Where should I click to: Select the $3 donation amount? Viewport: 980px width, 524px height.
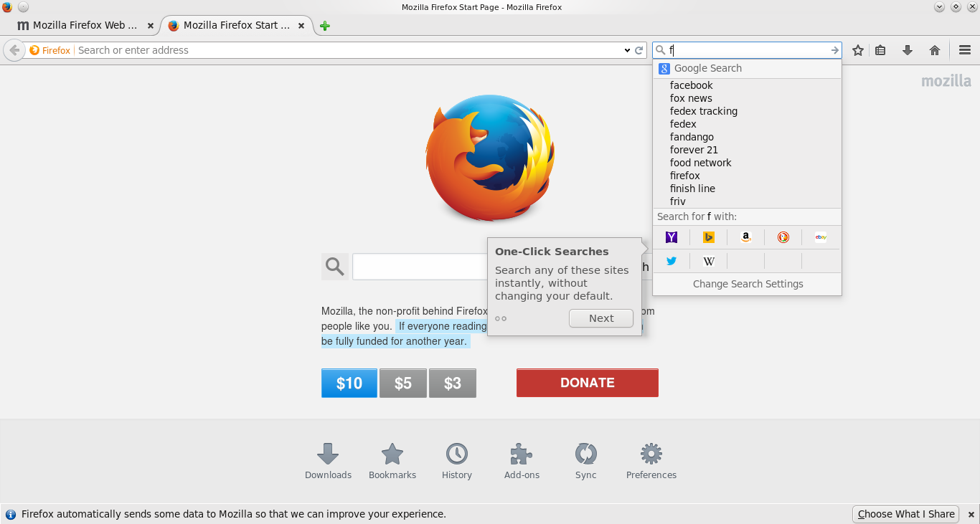tap(453, 383)
